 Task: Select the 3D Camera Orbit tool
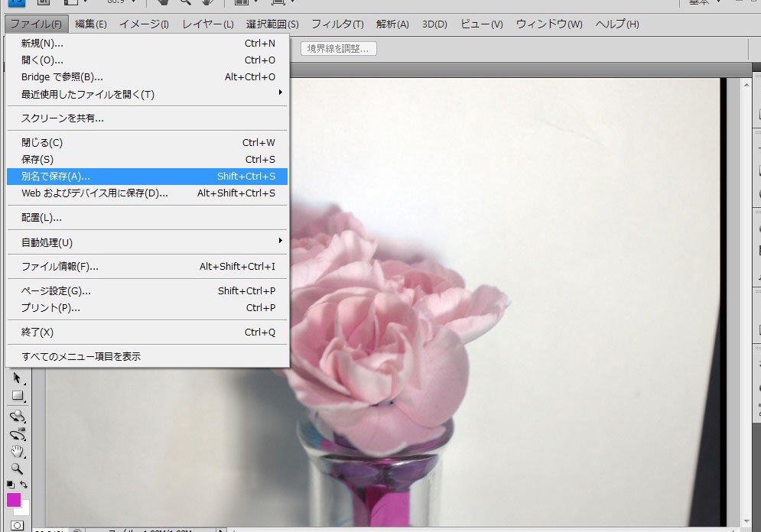pyautogui.click(x=17, y=433)
